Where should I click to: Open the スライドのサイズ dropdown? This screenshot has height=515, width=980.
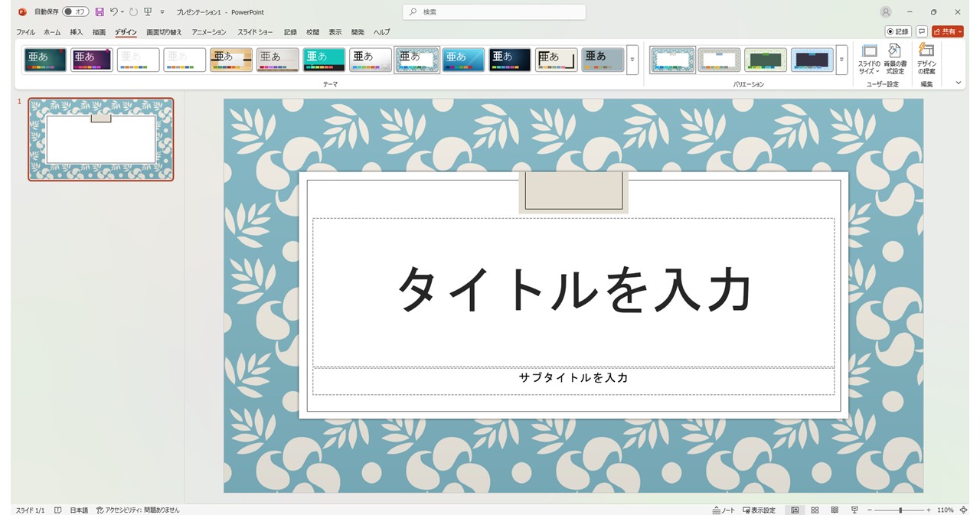coord(869,59)
